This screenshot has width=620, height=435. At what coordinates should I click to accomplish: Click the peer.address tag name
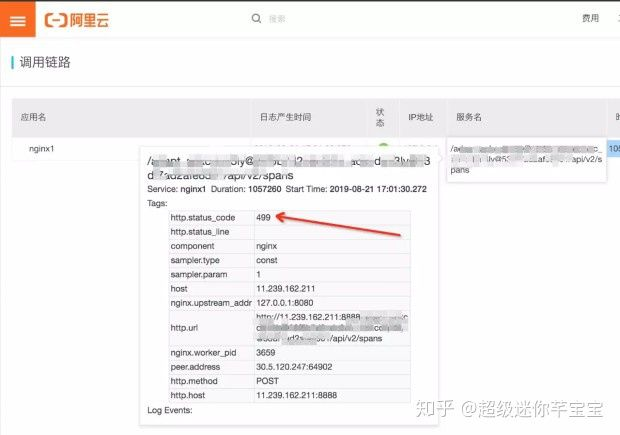[x=195, y=367]
